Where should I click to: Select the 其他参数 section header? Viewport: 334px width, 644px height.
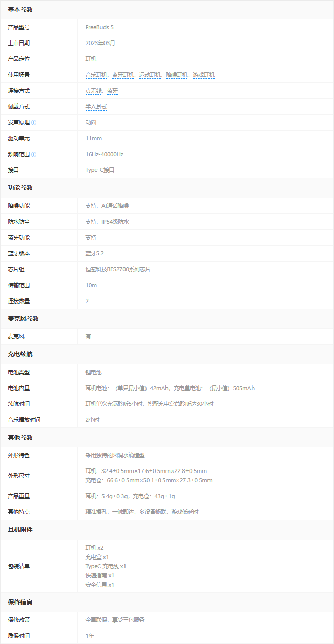[20, 438]
